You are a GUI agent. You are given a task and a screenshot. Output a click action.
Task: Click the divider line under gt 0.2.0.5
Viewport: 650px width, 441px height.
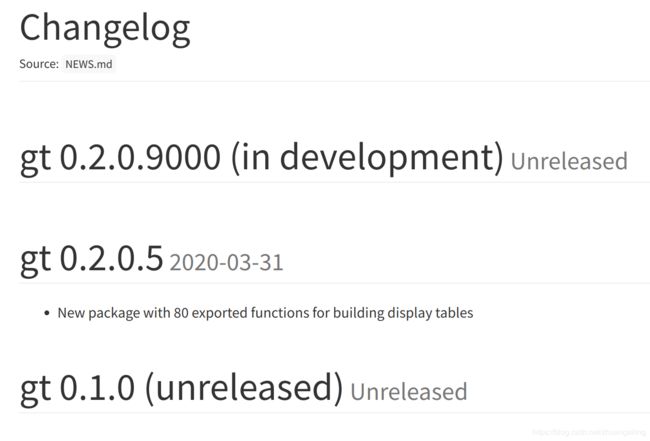pos(334,284)
